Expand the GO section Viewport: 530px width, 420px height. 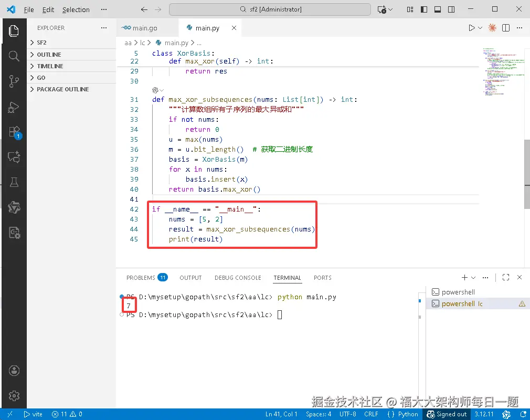pyautogui.click(x=72, y=78)
